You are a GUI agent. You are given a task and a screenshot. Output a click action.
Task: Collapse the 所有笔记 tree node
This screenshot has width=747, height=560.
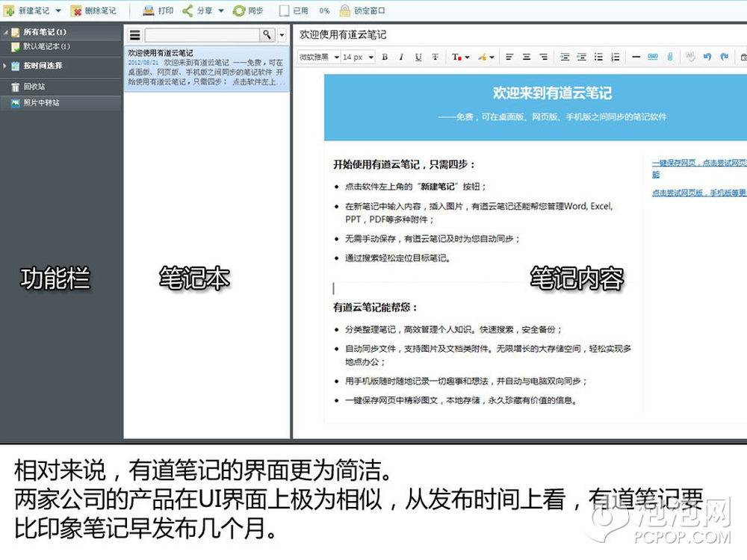pos(6,32)
